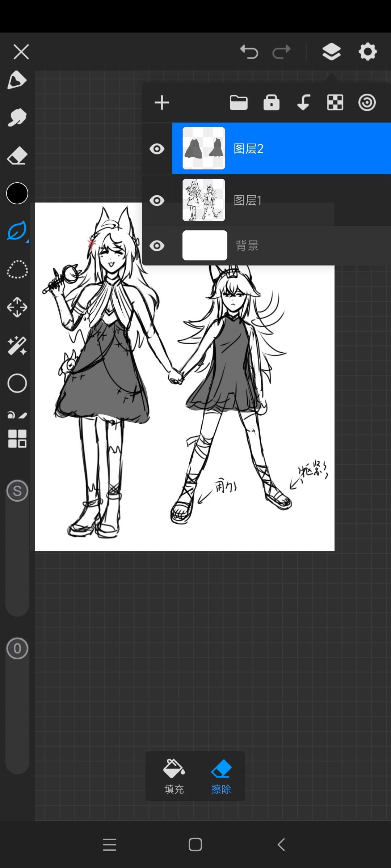
Task: Select the pen brush tool
Action: coord(17,80)
